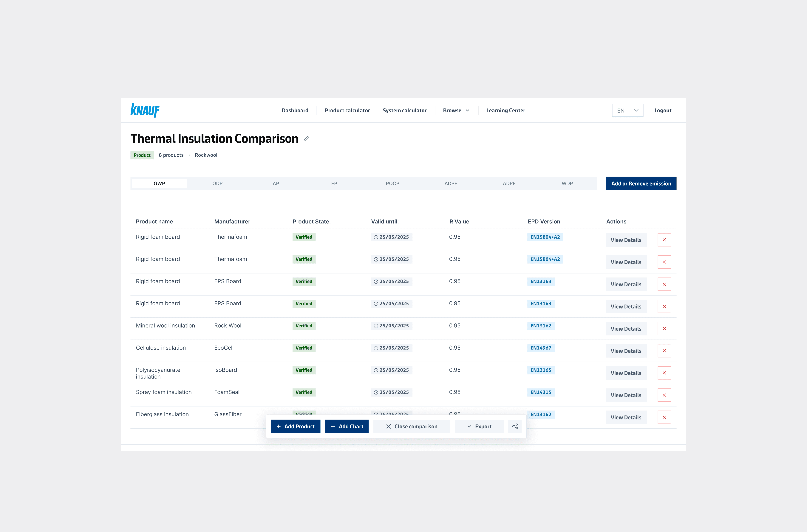Go to Product calculator
This screenshot has height=532, width=807.
click(347, 111)
